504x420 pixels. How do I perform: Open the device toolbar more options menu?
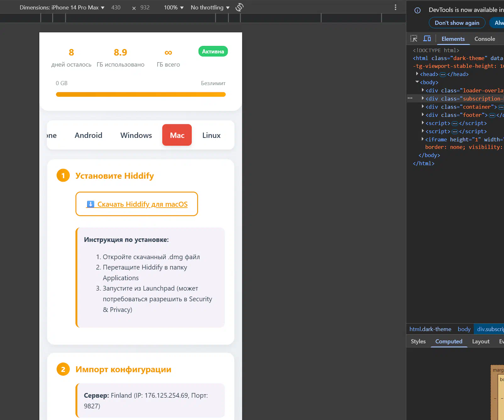coord(396,7)
